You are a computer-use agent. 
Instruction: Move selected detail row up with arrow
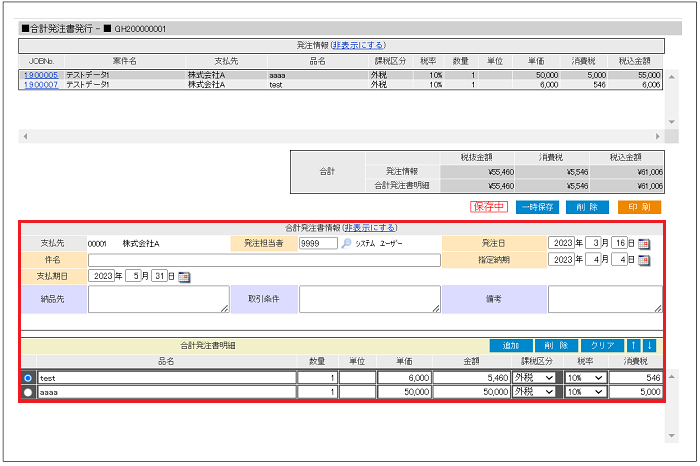[632, 345]
